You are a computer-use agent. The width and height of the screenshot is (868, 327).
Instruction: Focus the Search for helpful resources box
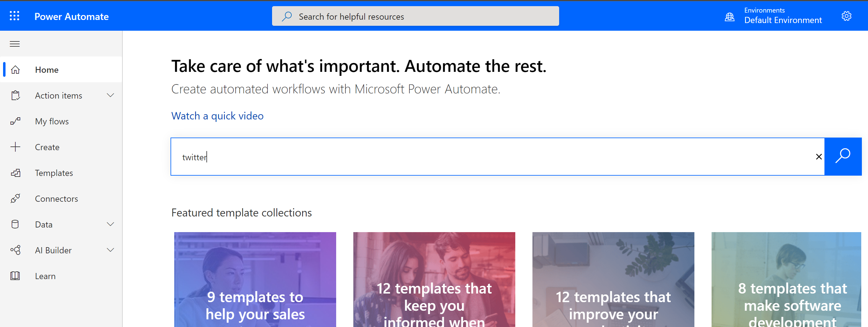[x=415, y=16]
